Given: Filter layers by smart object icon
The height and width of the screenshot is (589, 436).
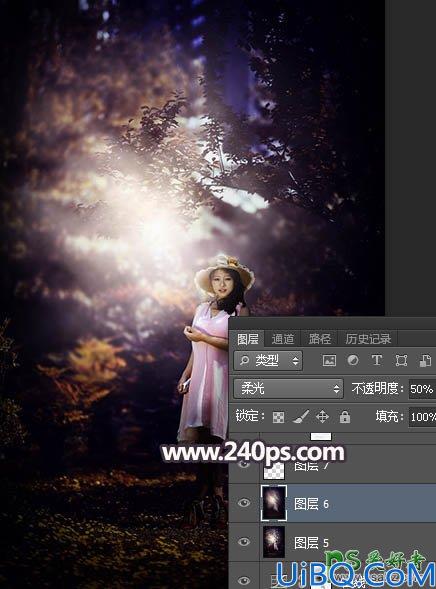Looking at the screenshot, I should 425,361.
